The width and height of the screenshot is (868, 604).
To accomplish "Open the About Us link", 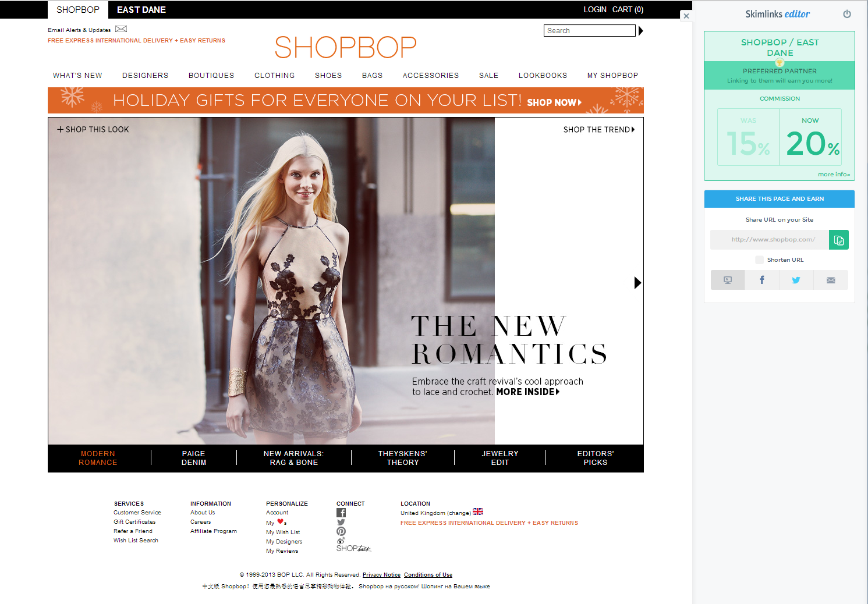I will click(203, 513).
